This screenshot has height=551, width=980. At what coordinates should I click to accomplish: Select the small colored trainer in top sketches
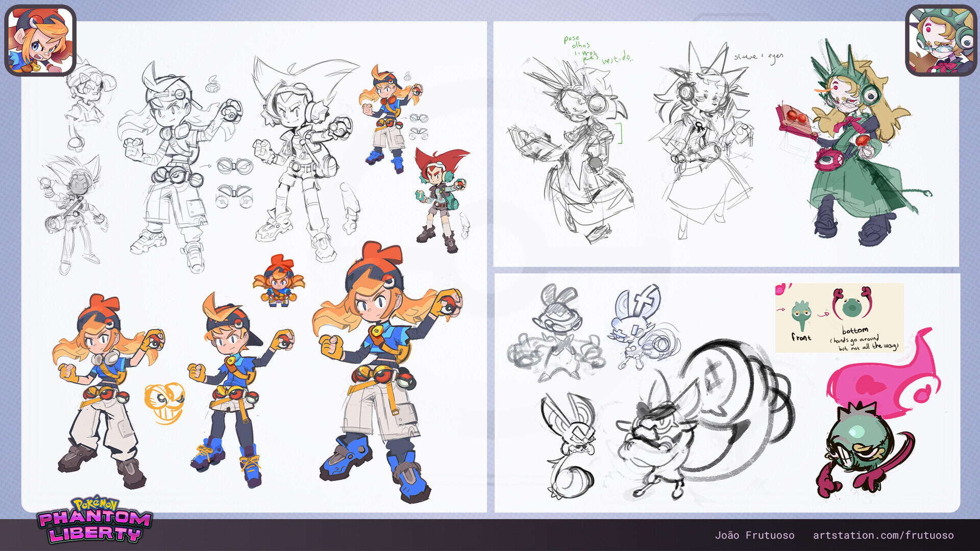pos(390,118)
